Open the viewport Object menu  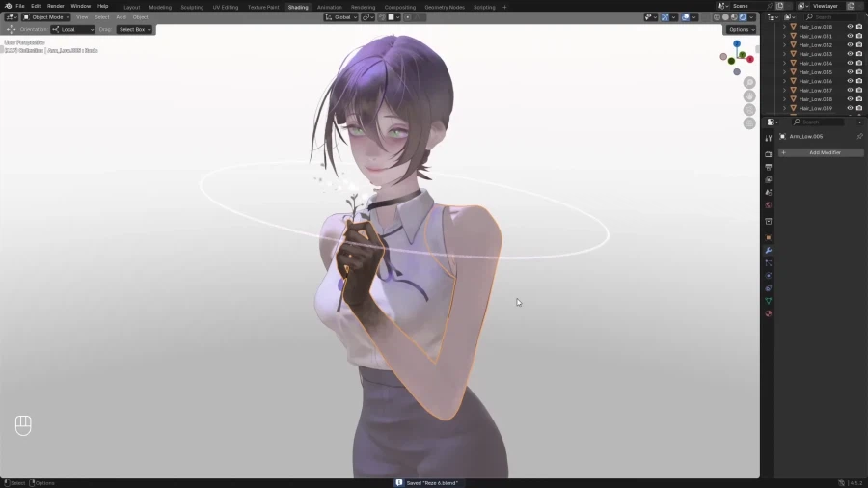140,17
